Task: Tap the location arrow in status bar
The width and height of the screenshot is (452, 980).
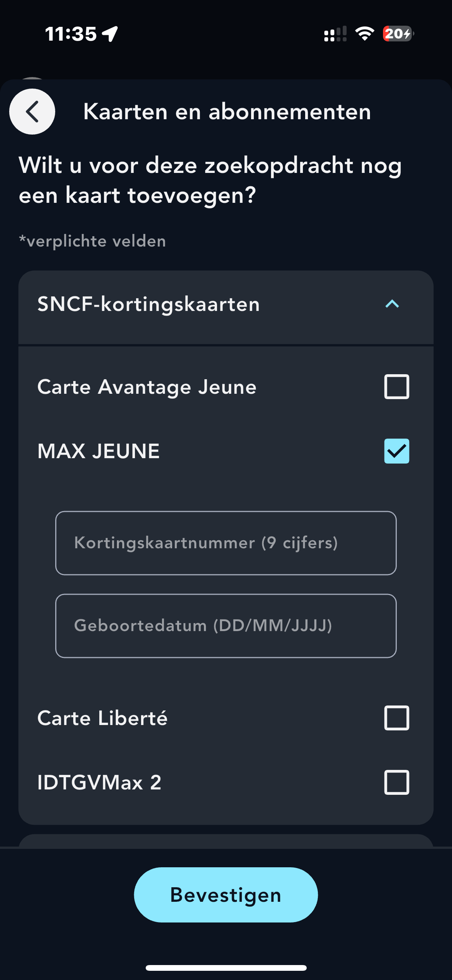Action: (x=110, y=34)
